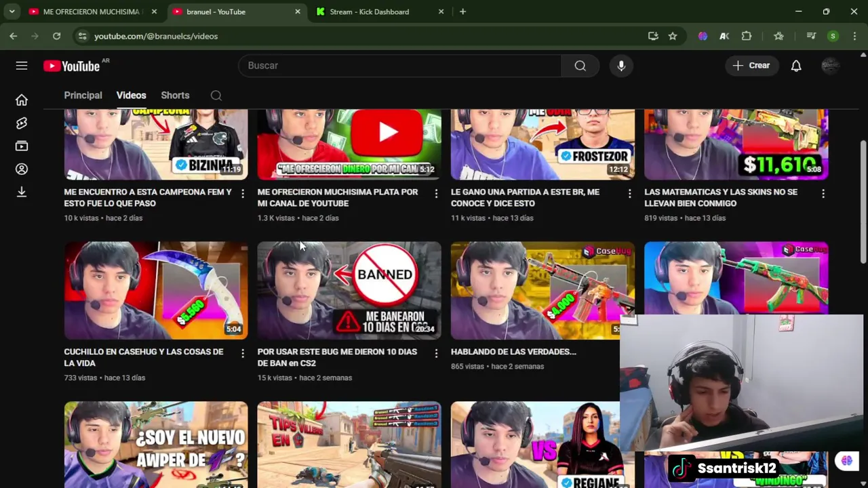The image size is (868, 488).
Task: Play the '¿SOY EL NUEVO AWPER' thumbnail
Action: click(x=156, y=445)
